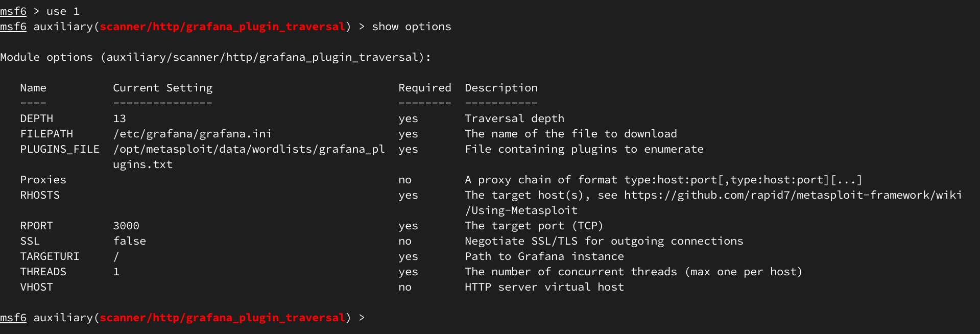Click the typed "show options" command

coord(412,27)
